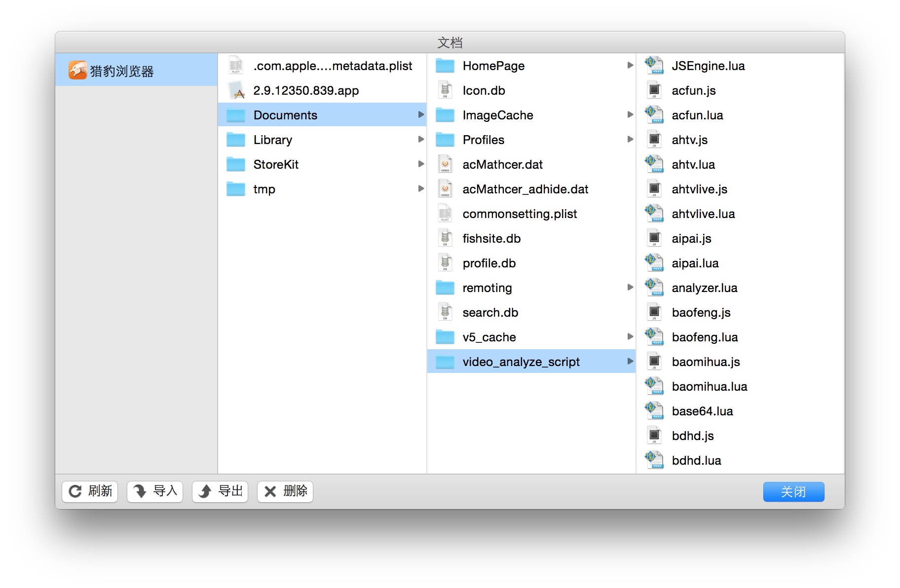Click the tmp folder icon
This screenshot has width=900, height=588.
[236, 189]
